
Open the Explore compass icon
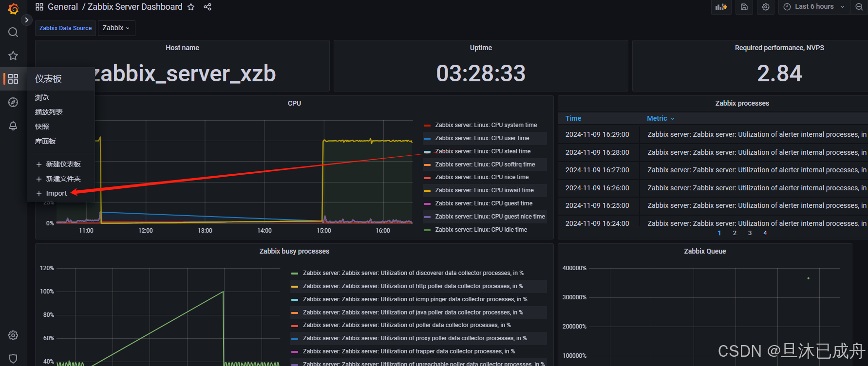pos(13,102)
